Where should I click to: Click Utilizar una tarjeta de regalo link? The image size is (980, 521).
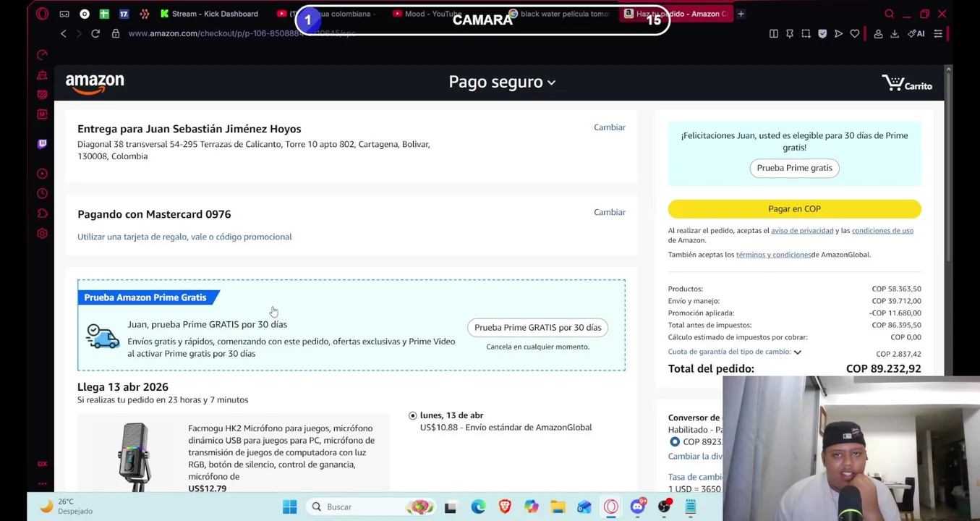click(184, 237)
